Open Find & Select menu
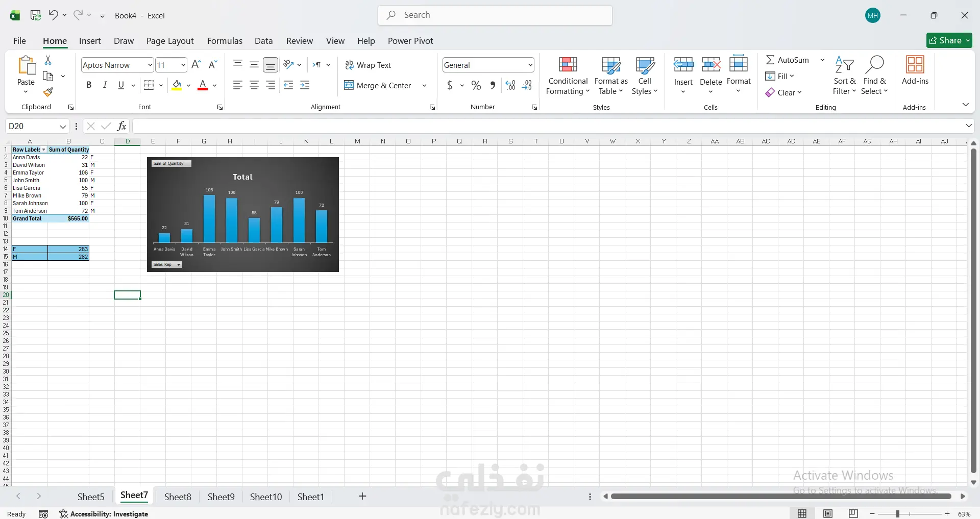Viewport: 980px width, 519px height. click(x=874, y=76)
